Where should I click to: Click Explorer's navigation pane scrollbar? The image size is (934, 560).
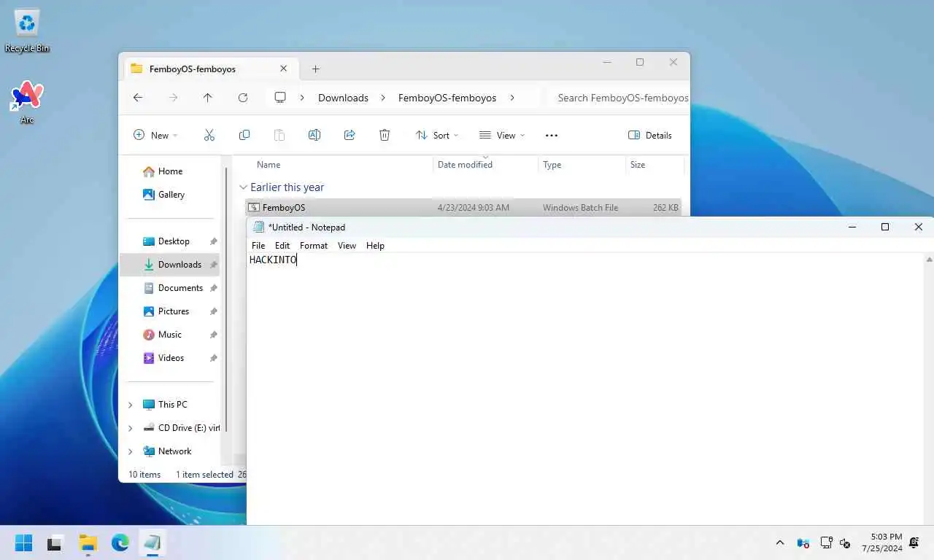(226, 299)
